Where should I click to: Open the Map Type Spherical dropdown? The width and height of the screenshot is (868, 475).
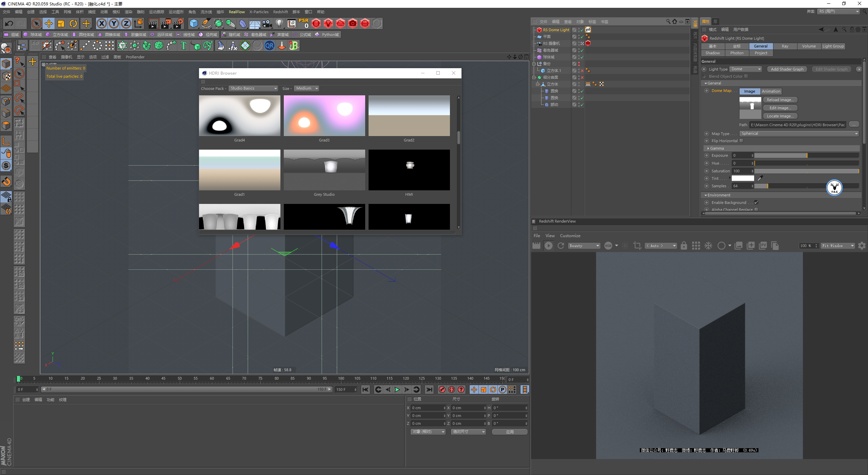[799, 134]
